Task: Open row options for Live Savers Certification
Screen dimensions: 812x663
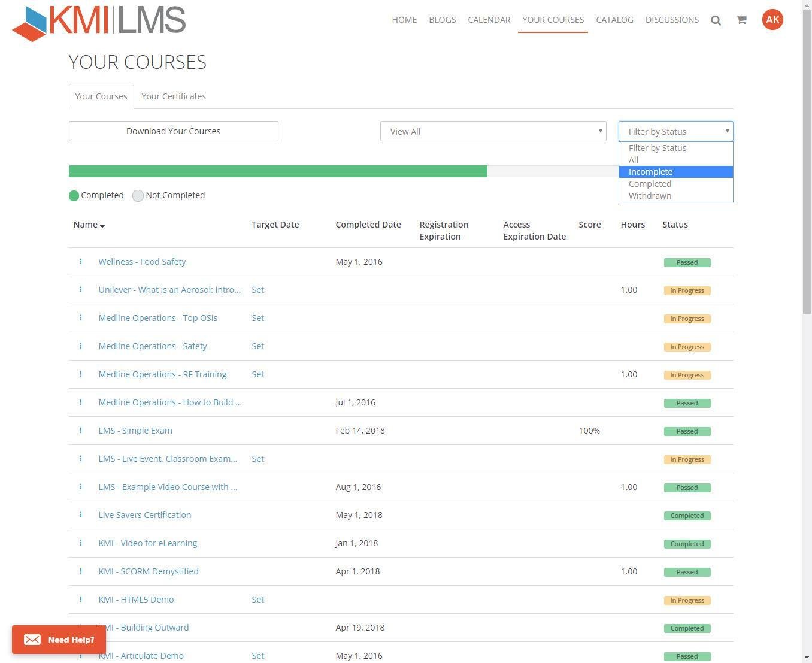Action: [81, 515]
